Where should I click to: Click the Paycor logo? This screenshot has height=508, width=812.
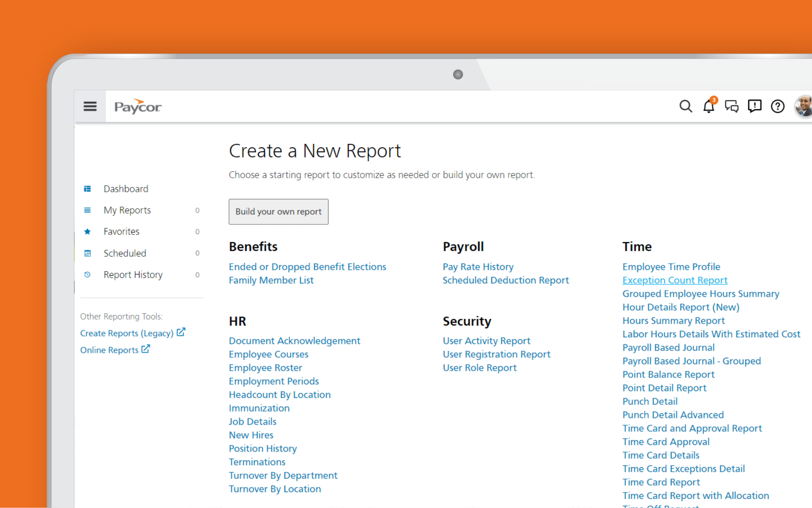138,106
